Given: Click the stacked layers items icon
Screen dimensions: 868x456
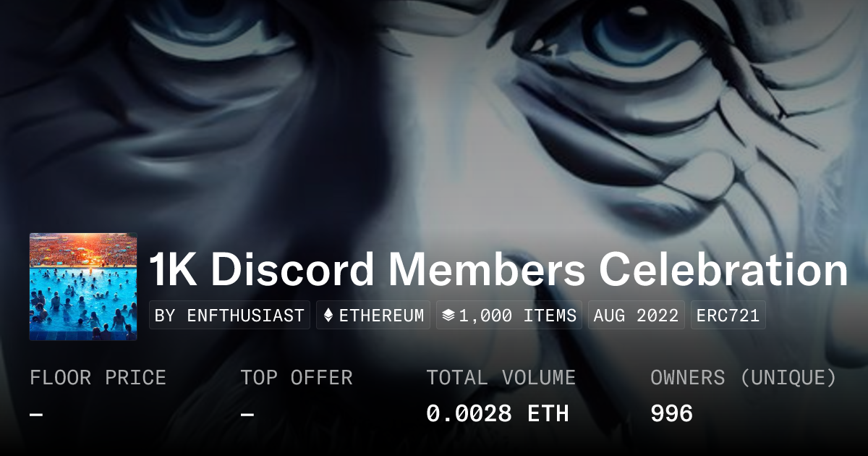Looking at the screenshot, I should [x=448, y=316].
